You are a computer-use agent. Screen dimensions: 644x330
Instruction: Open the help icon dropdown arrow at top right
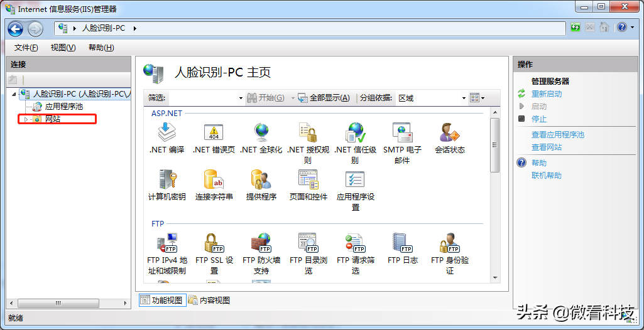pos(631,28)
